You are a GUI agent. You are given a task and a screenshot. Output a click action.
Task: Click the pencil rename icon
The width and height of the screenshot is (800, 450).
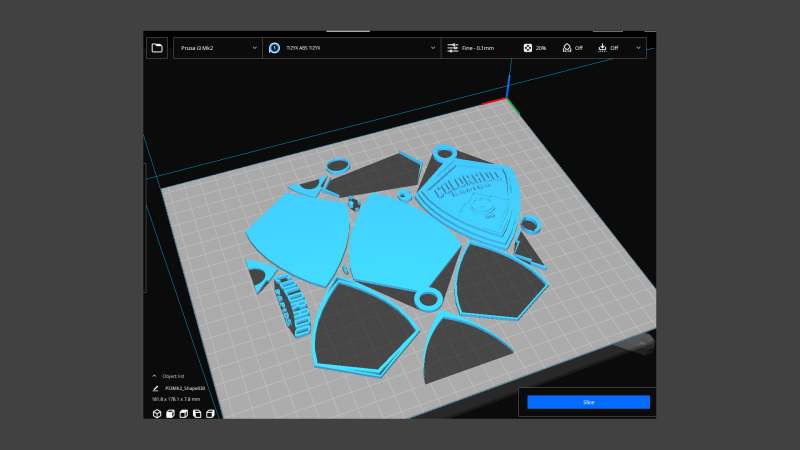156,388
